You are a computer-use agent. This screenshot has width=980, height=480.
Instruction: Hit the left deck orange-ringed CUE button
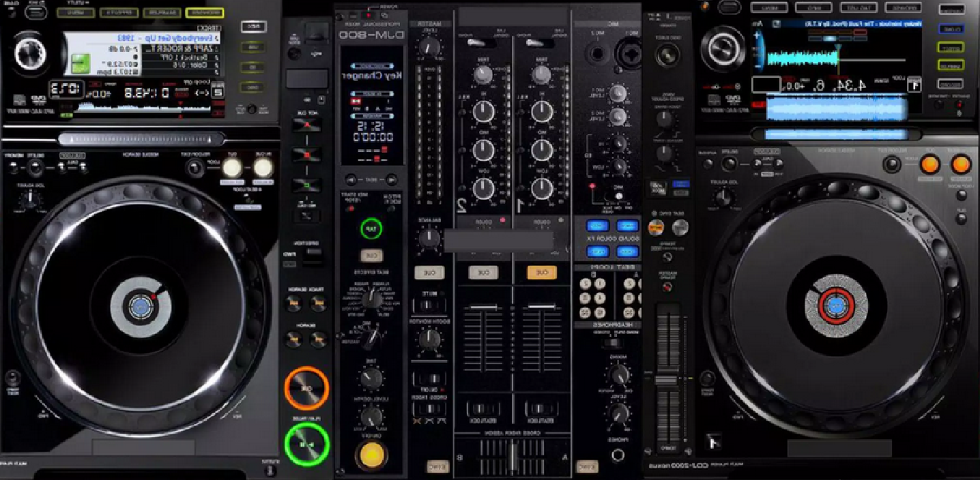[306, 388]
